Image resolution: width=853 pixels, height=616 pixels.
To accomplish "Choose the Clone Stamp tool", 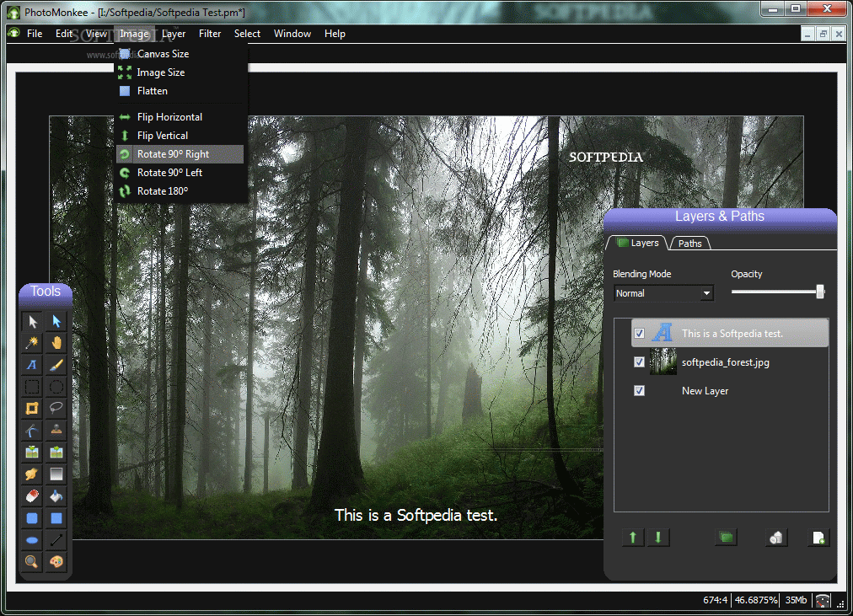I will 56,431.
